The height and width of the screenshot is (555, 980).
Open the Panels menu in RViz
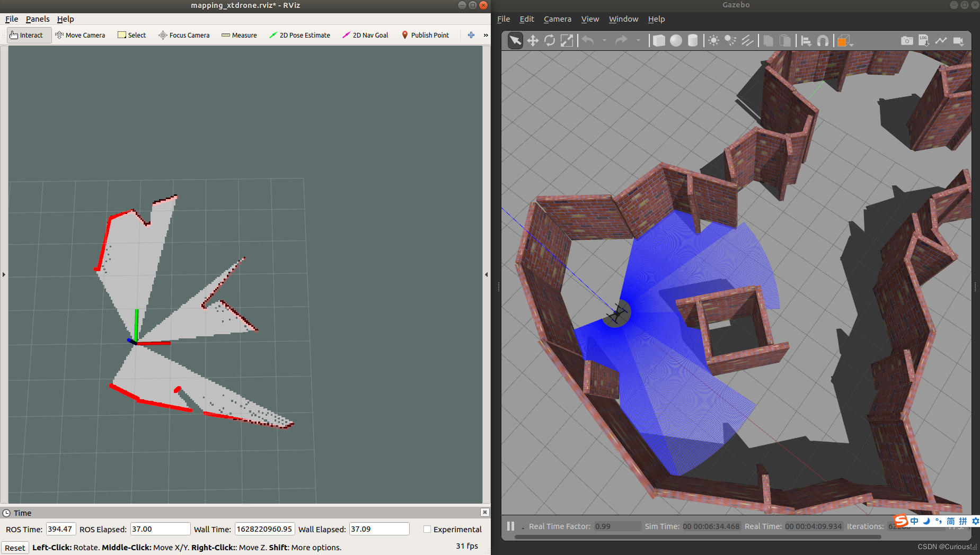tap(38, 19)
